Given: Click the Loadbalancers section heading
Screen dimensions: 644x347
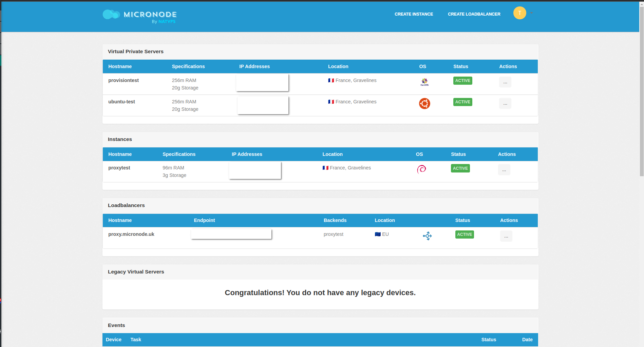Looking at the screenshot, I should tap(126, 205).
